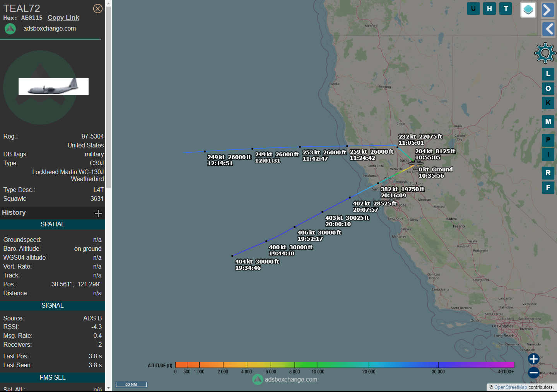Click the squawk value 3631
557x392 pixels.
[x=97, y=199]
